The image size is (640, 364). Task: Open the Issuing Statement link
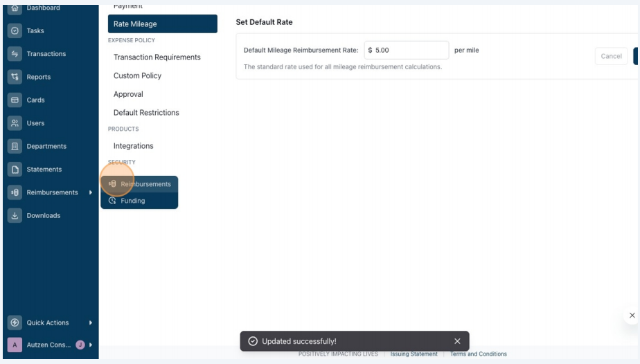tap(414, 354)
